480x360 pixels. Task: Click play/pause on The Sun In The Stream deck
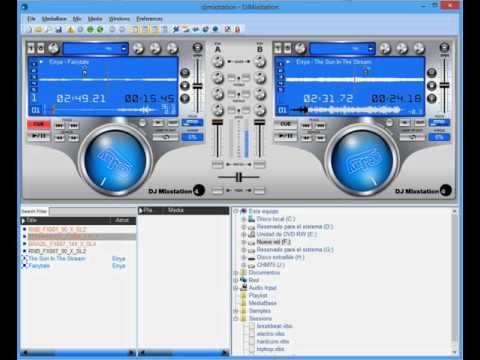pyautogui.click(x=285, y=136)
